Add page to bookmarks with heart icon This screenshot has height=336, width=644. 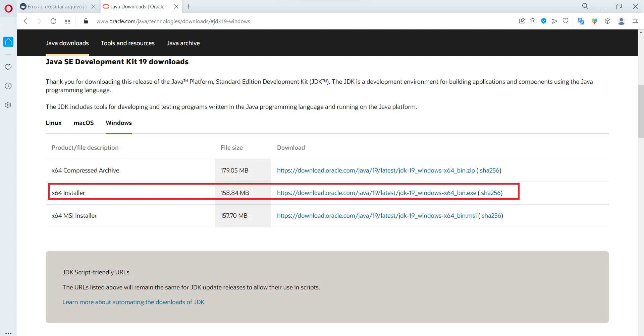point(566,21)
